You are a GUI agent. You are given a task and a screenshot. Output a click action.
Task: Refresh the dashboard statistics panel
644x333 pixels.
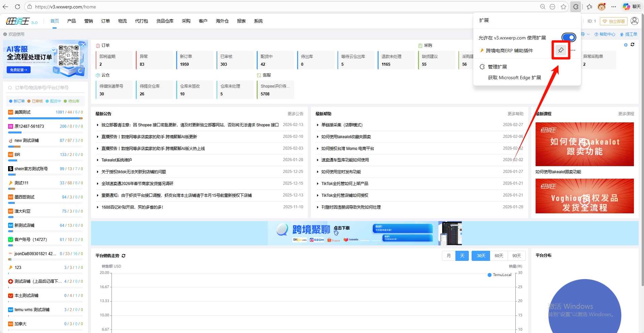tap(632, 44)
